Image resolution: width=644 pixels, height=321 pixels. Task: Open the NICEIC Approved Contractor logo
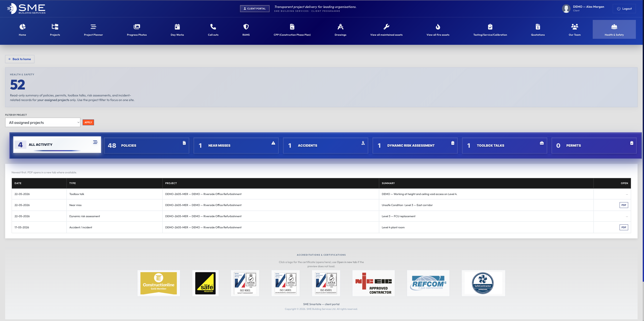coord(373,283)
